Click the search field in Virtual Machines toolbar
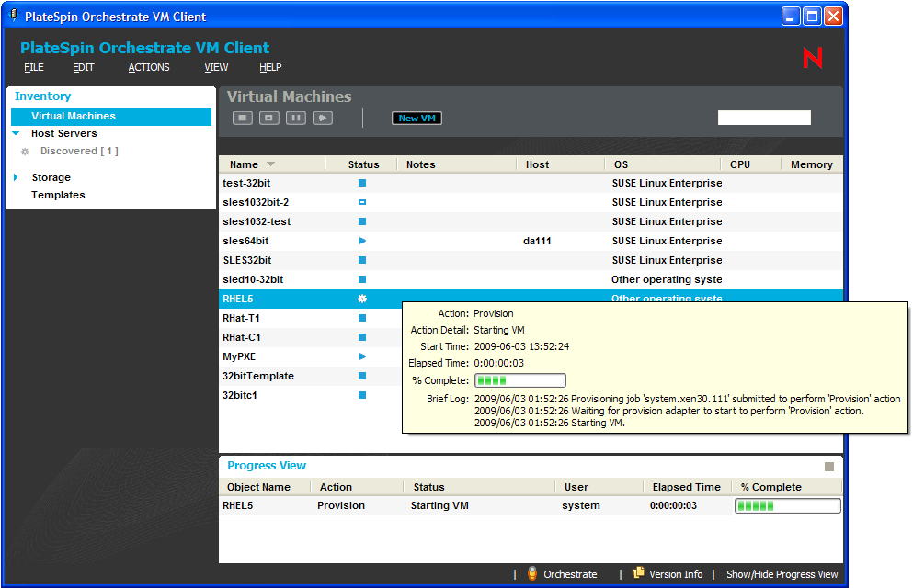Screen dimensions: 913x588 764,118
